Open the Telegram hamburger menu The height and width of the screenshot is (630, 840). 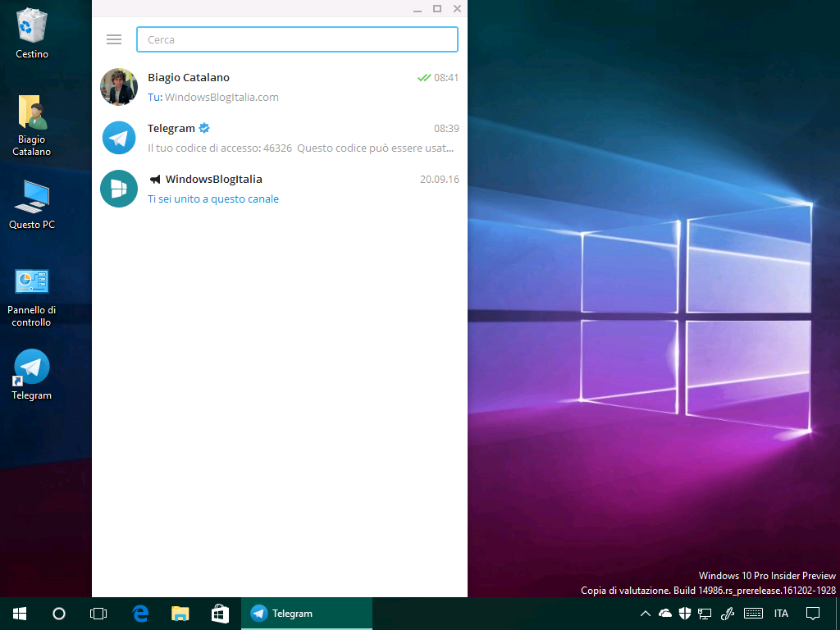[113, 39]
